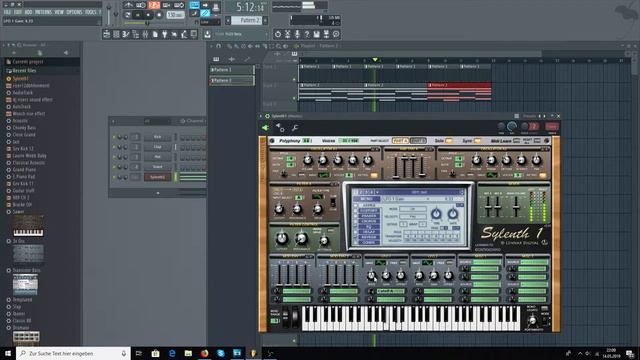Select the Kick channel button

coord(157,137)
